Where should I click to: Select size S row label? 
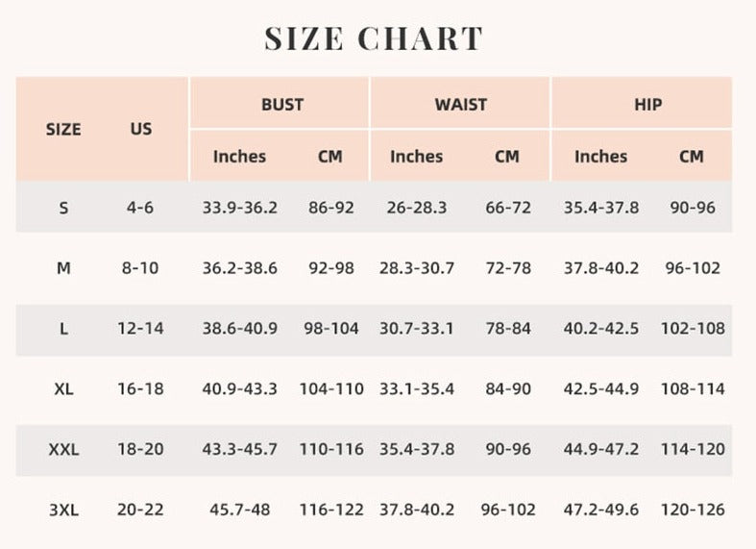[x=63, y=208]
